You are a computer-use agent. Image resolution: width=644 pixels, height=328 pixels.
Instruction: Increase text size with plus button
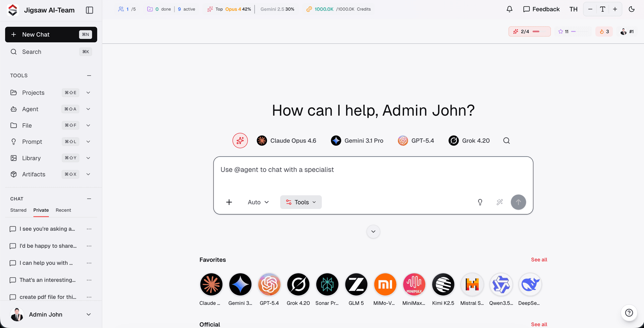615,9
